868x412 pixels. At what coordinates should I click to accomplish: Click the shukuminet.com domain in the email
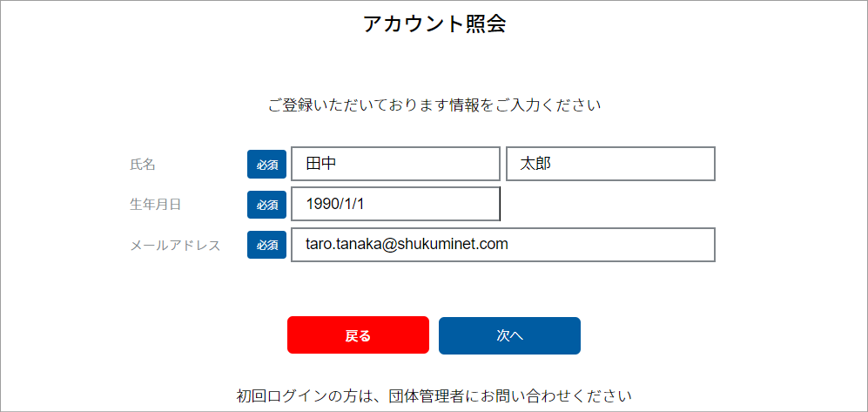pos(453,245)
